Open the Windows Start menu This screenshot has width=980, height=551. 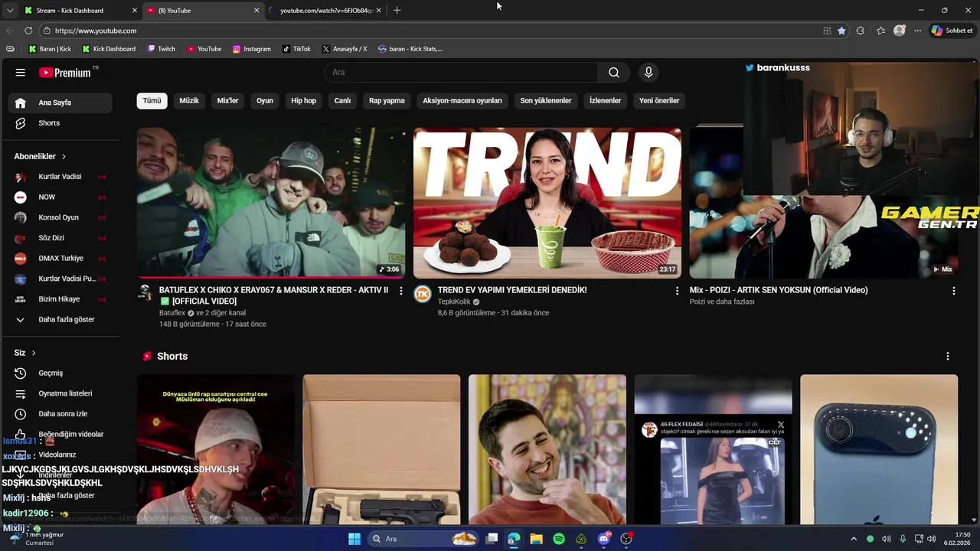[x=354, y=539]
